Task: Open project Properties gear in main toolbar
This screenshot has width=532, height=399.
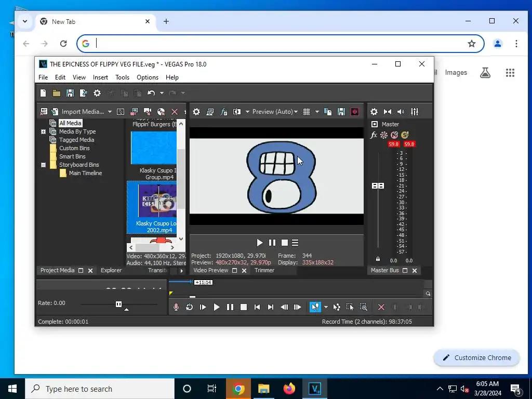Action: tap(97, 93)
